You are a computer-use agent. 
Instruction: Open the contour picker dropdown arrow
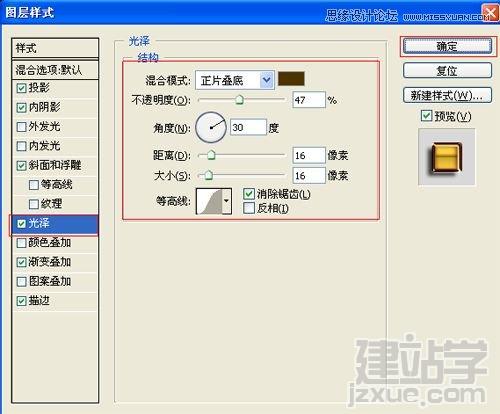(227, 201)
